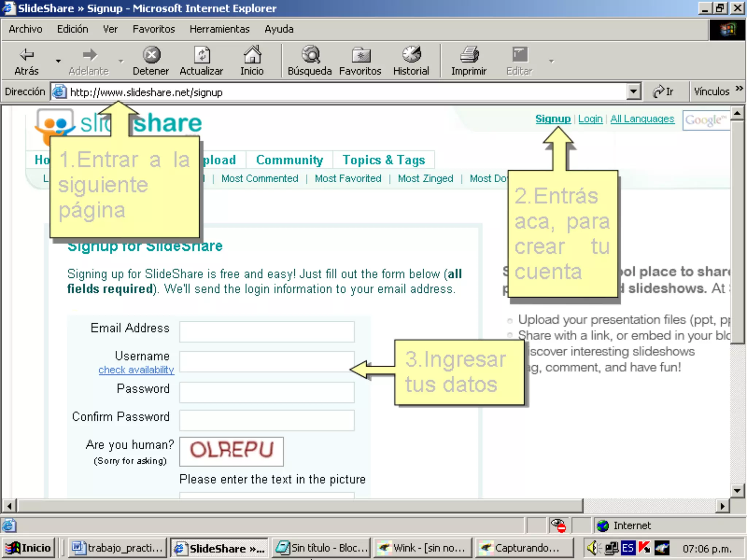747x560 pixels.
Task: Expand the Vínculos chevron
Action: click(739, 89)
